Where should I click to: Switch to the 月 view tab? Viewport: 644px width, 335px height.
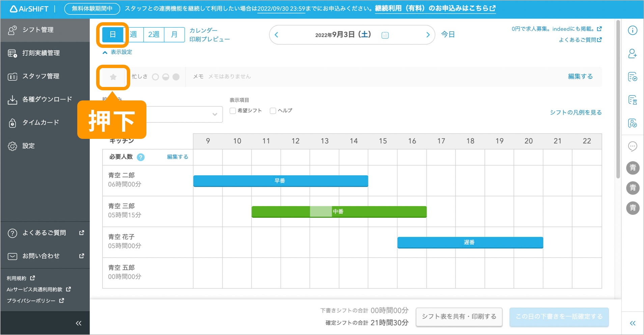click(174, 34)
